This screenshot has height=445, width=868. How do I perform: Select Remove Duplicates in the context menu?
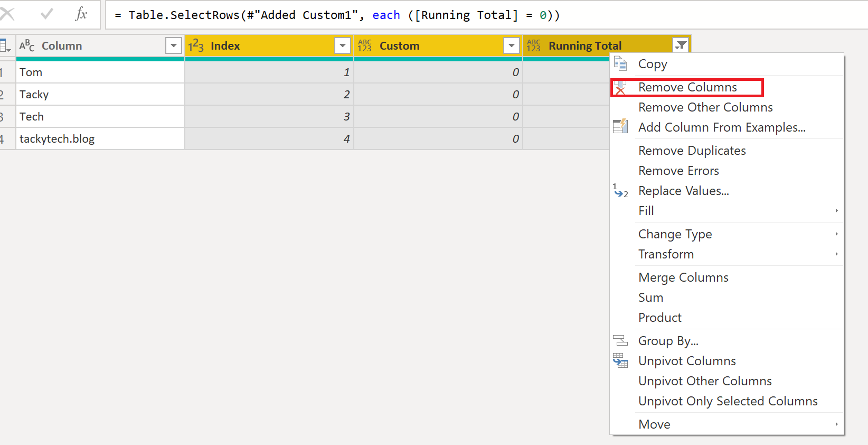[692, 151]
